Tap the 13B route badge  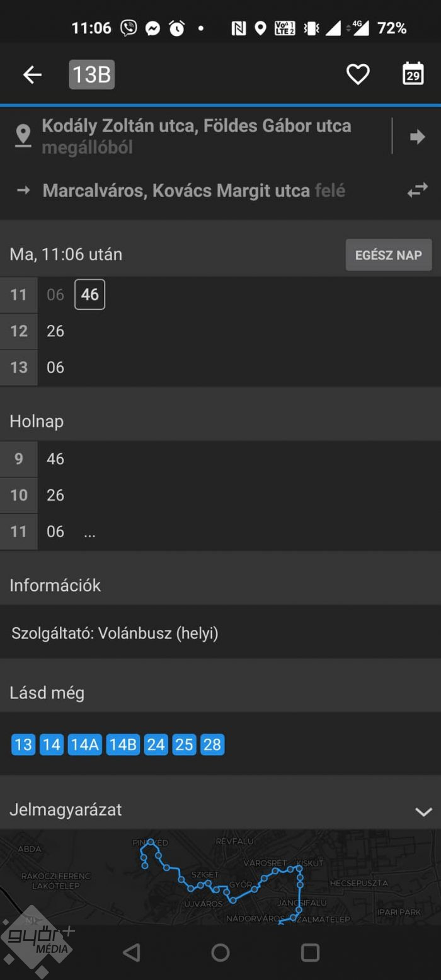(x=92, y=75)
